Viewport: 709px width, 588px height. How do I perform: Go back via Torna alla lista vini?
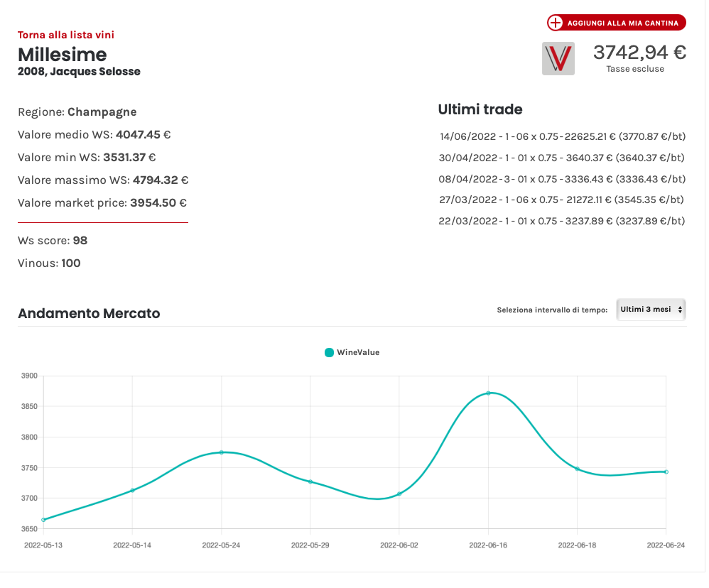pyautogui.click(x=66, y=35)
